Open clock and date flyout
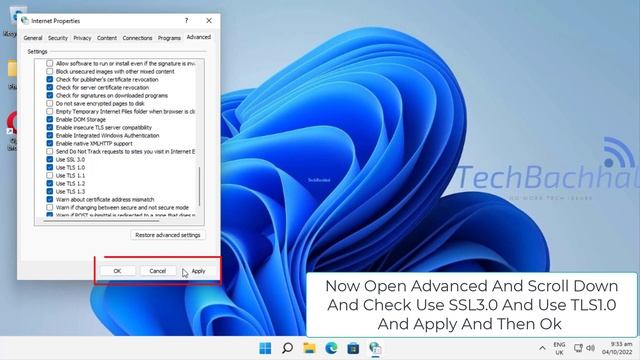The width and height of the screenshot is (640, 360). tap(617, 348)
